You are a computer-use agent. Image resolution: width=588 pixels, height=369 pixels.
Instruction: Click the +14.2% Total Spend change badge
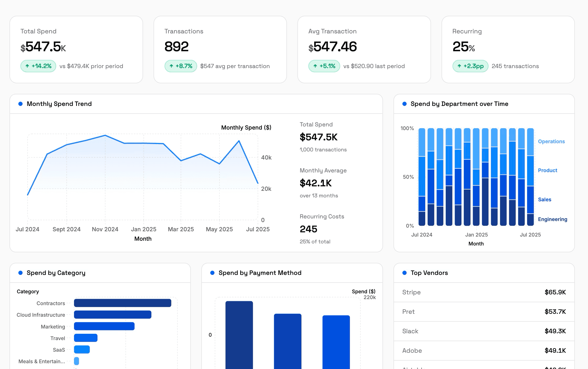pos(38,66)
